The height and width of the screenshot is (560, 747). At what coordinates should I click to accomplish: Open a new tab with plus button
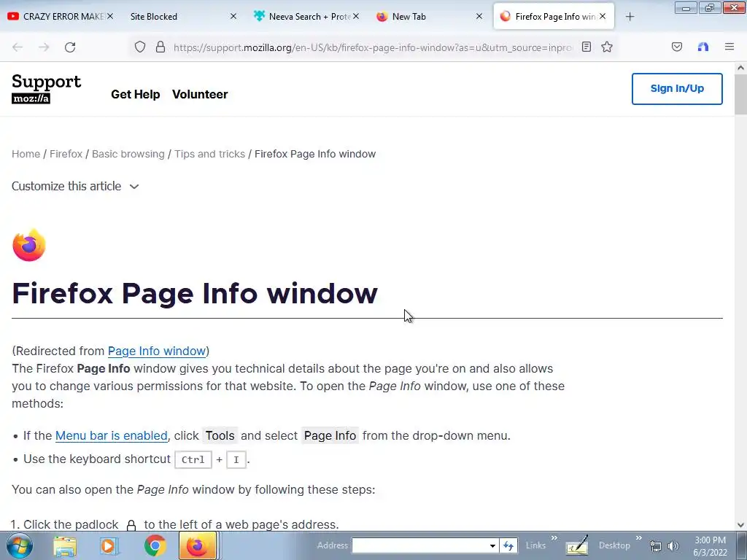(x=630, y=17)
